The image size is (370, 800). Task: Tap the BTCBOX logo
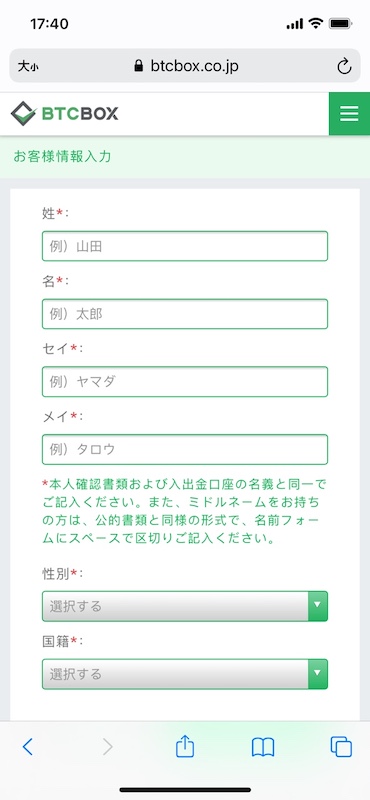tap(64, 114)
